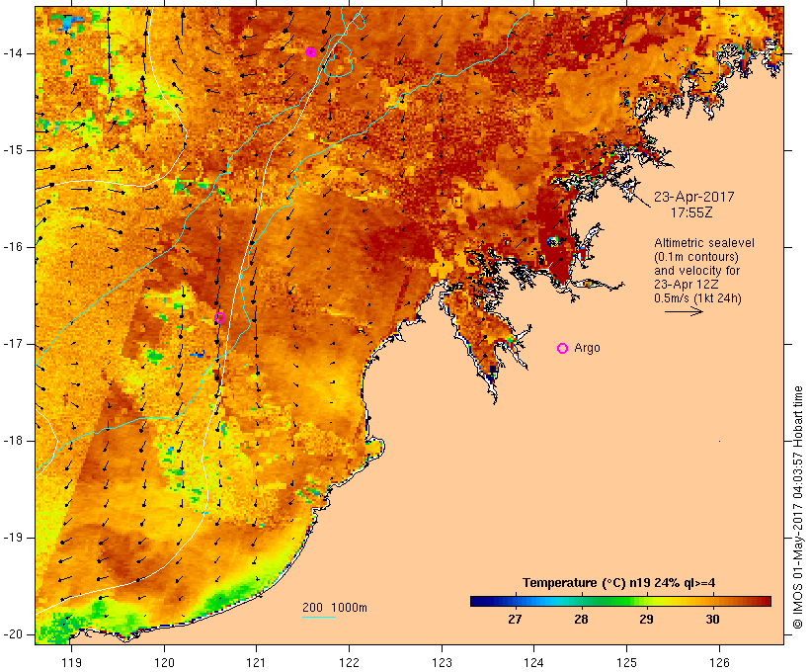
Task: Click the (0.1m contours) caption line
Action: (695, 257)
